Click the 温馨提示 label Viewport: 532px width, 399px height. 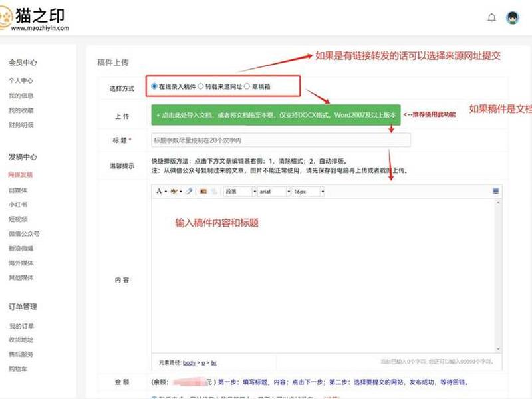pyautogui.click(x=122, y=166)
